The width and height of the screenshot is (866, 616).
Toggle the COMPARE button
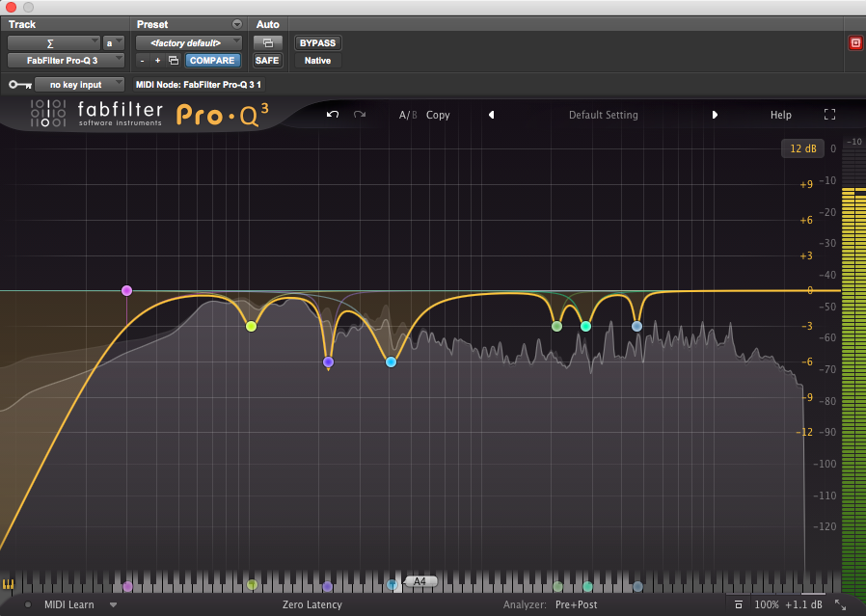[x=212, y=60]
